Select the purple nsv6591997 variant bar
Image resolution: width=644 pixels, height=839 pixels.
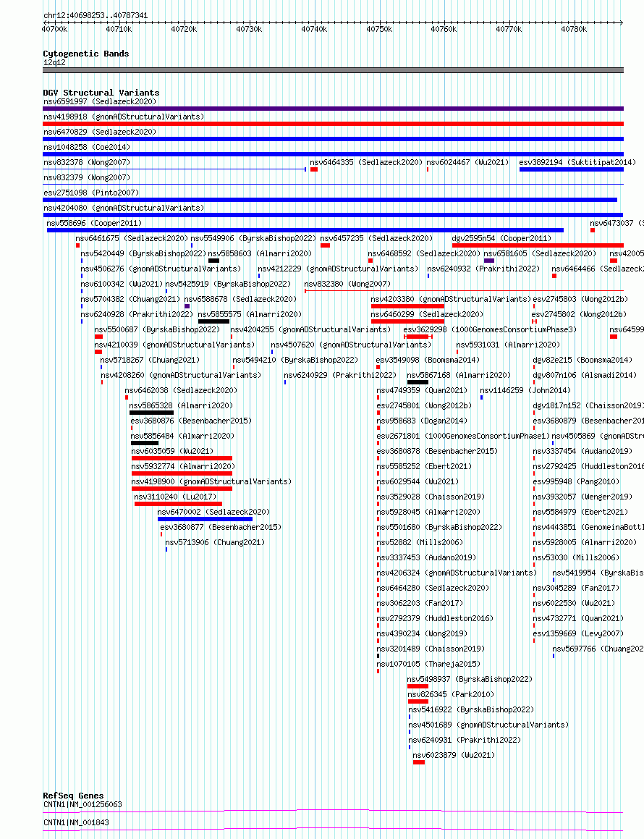[334, 109]
